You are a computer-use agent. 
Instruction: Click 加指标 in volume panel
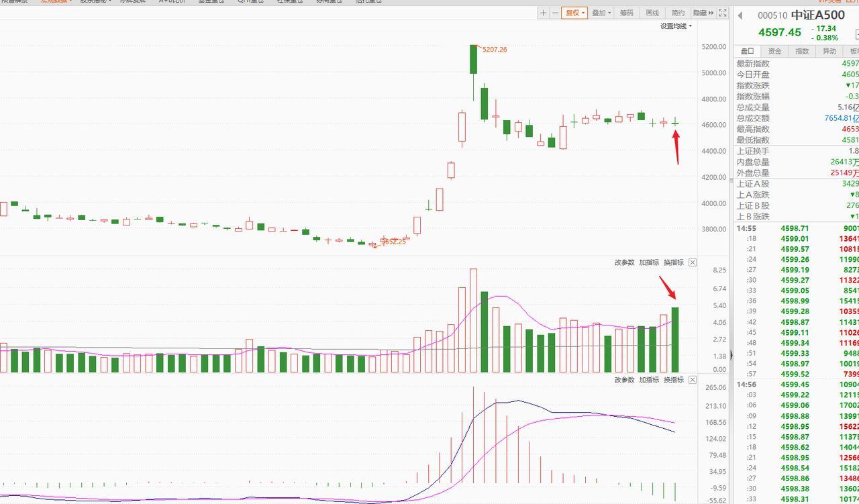pyautogui.click(x=649, y=262)
